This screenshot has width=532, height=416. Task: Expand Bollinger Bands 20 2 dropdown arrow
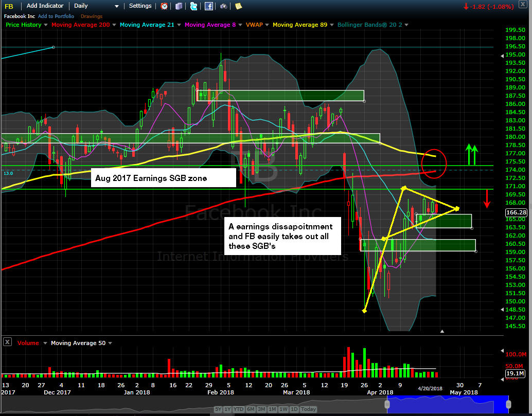tap(406, 25)
